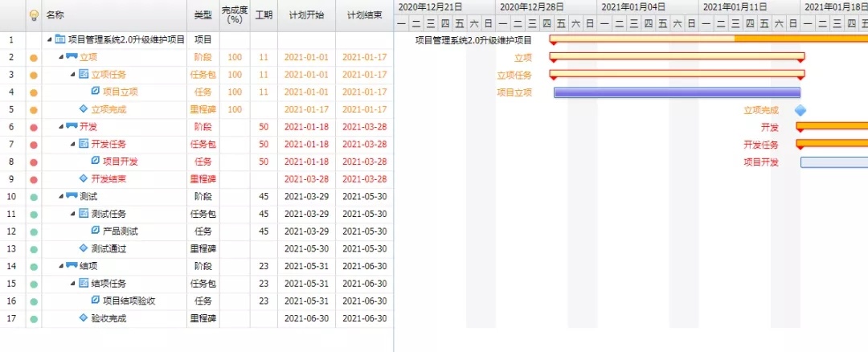Click the red status dot in row 9
The width and height of the screenshot is (868, 352).
point(33,180)
